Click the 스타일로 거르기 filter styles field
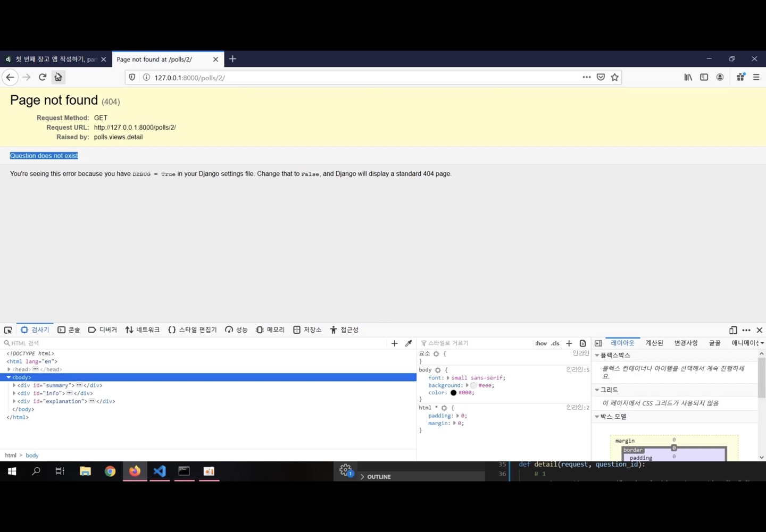Screen dimensions: 766x532 (x=476, y=343)
